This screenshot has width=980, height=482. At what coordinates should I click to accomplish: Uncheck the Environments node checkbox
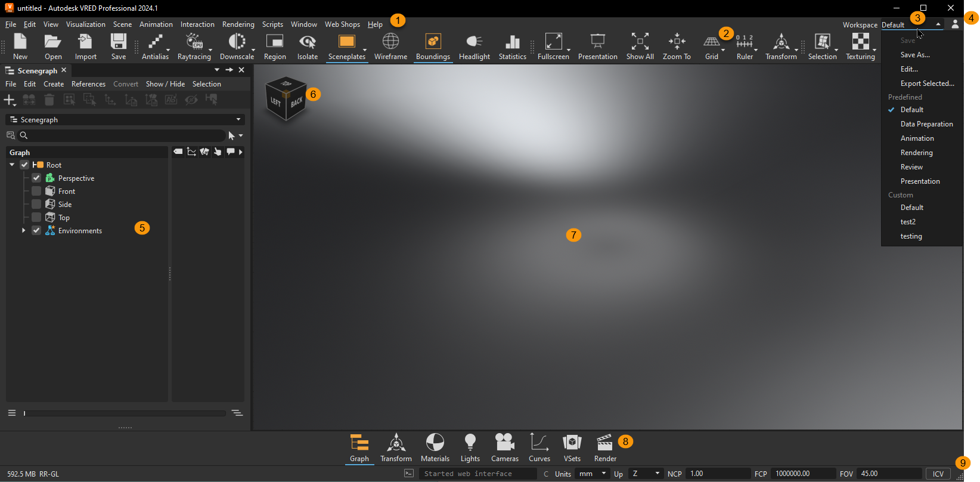[x=36, y=230]
